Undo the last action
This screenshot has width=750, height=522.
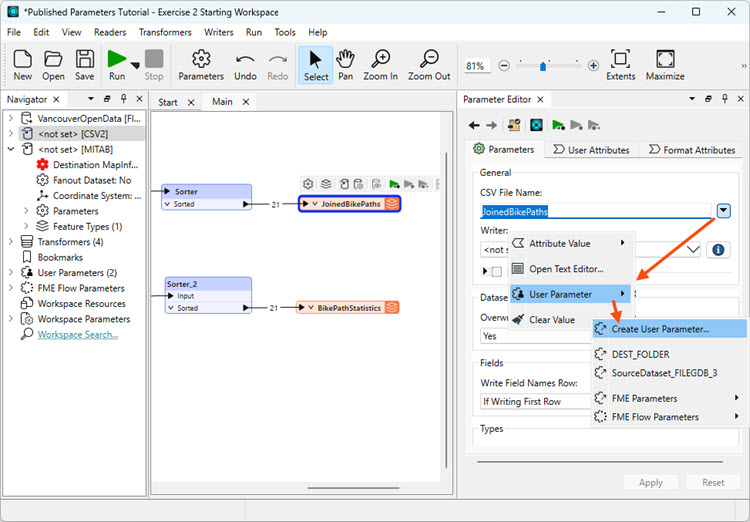pyautogui.click(x=245, y=65)
